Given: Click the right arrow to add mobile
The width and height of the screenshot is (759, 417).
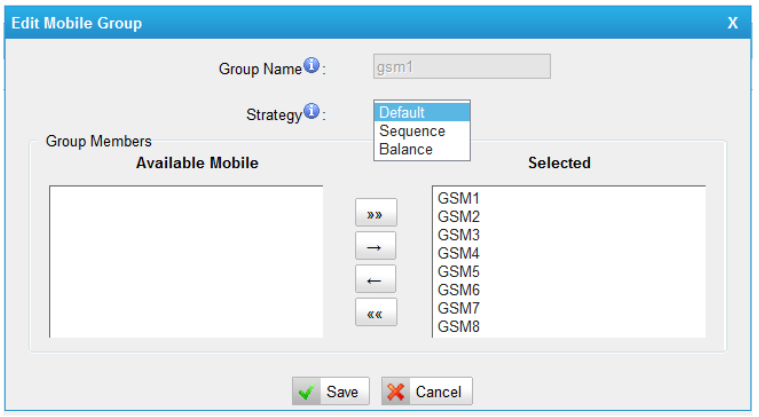Looking at the screenshot, I should 376,246.
